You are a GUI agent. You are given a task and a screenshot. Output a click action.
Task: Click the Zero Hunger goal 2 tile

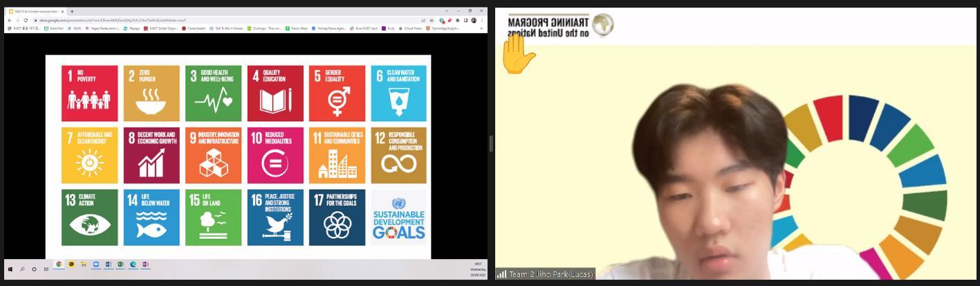click(151, 93)
